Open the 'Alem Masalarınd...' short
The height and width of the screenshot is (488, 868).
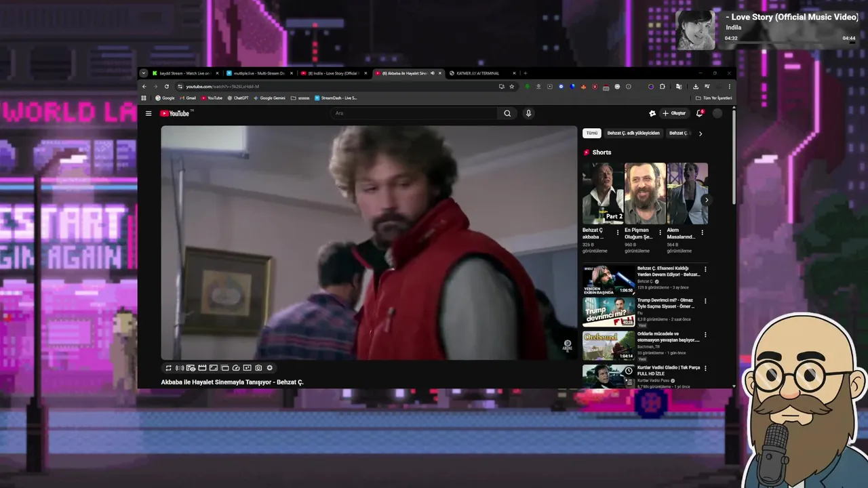[x=687, y=193]
